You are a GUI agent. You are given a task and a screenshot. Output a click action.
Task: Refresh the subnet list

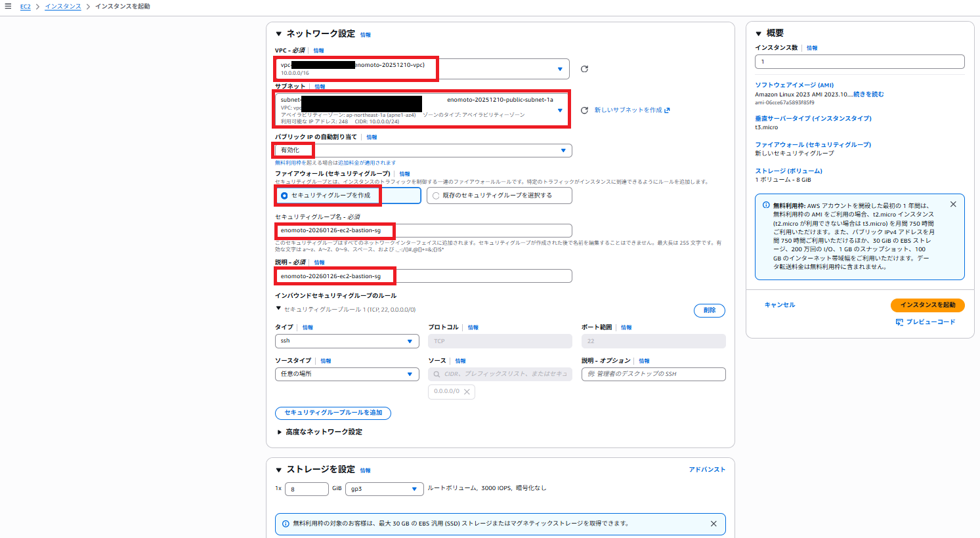[584, 110]
